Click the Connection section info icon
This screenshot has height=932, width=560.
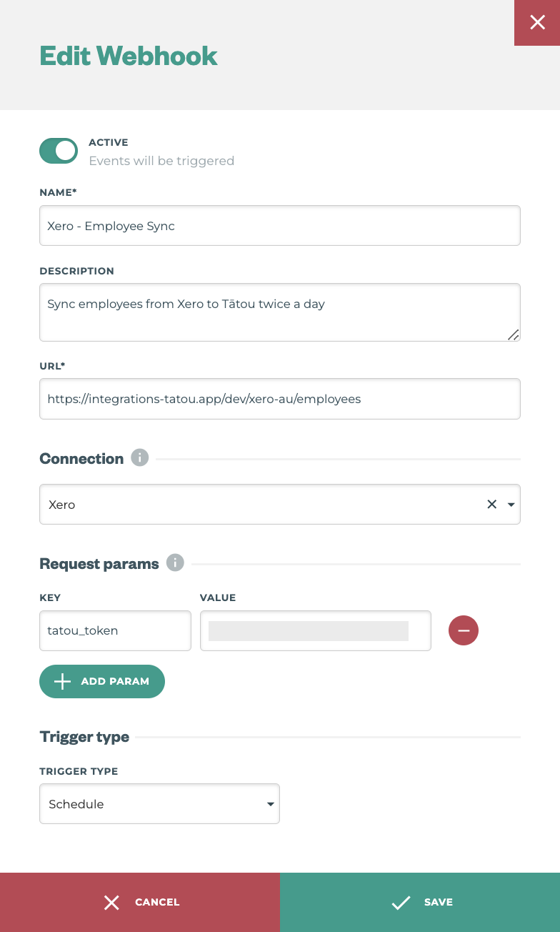[140, 457]
